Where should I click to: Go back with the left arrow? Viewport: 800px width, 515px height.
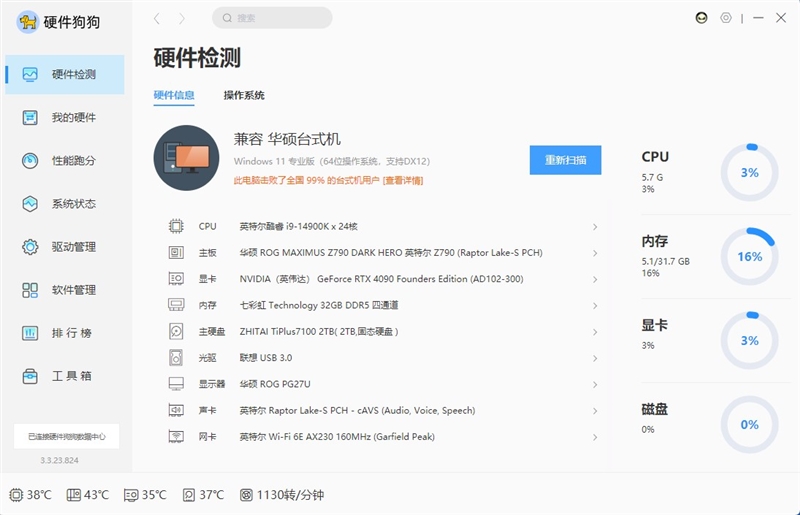(x=157, y=19)
